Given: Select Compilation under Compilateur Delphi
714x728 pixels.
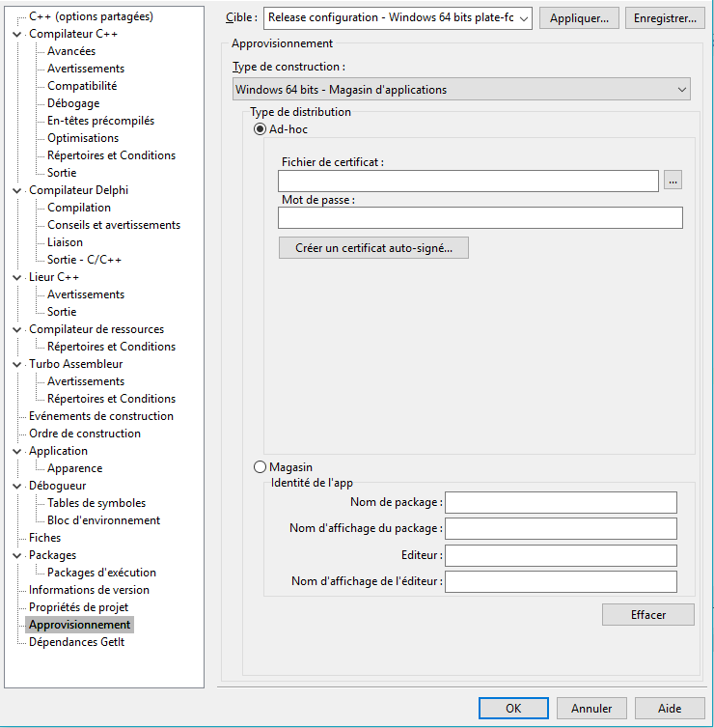Looking at the screenshot, I should (x=79, y=208).
